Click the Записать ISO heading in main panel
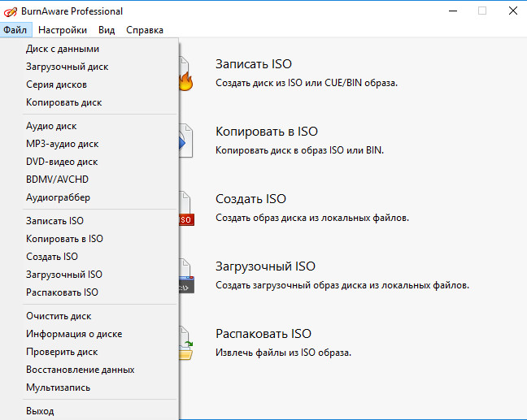The image size is (527, 420). [254, 64]
